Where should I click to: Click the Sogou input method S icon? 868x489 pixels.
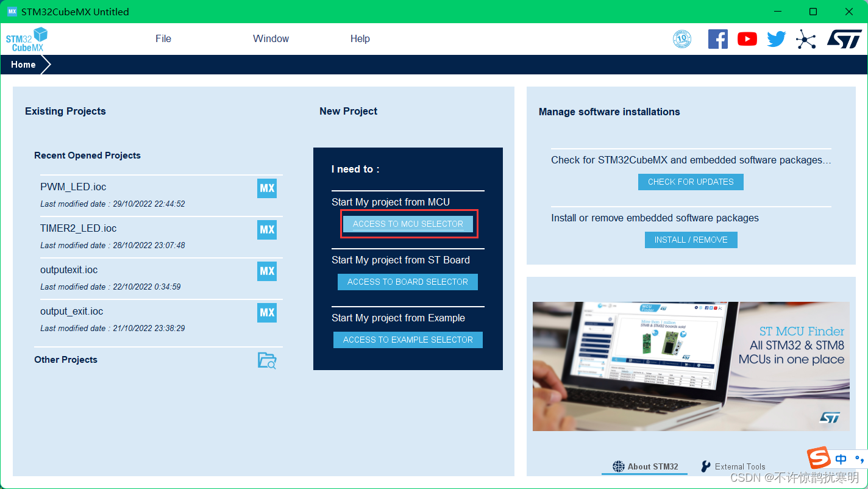[x=819, y=459]
